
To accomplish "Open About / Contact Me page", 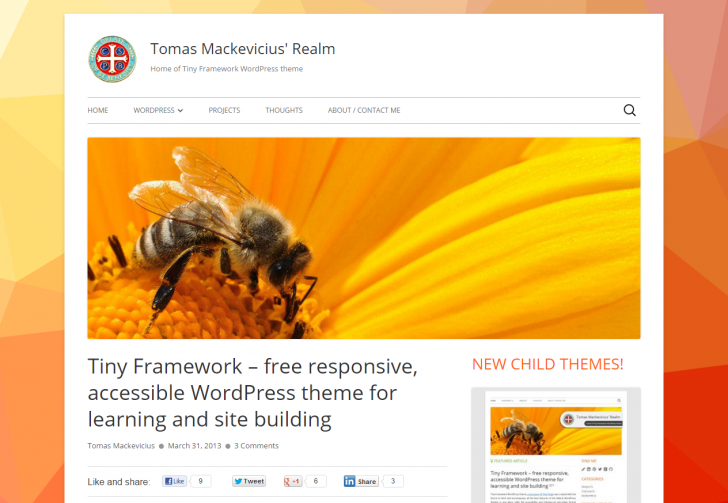I will pos(364,111).
